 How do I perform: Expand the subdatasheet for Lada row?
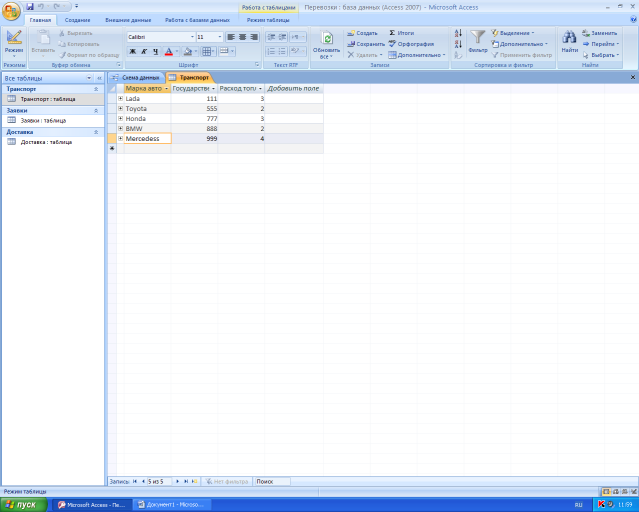tap(120, 99)
